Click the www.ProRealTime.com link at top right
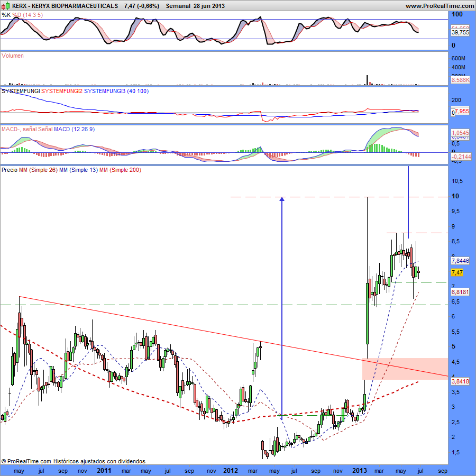Image resolution: width=476 pixels, height=476 pixels. 440,6
